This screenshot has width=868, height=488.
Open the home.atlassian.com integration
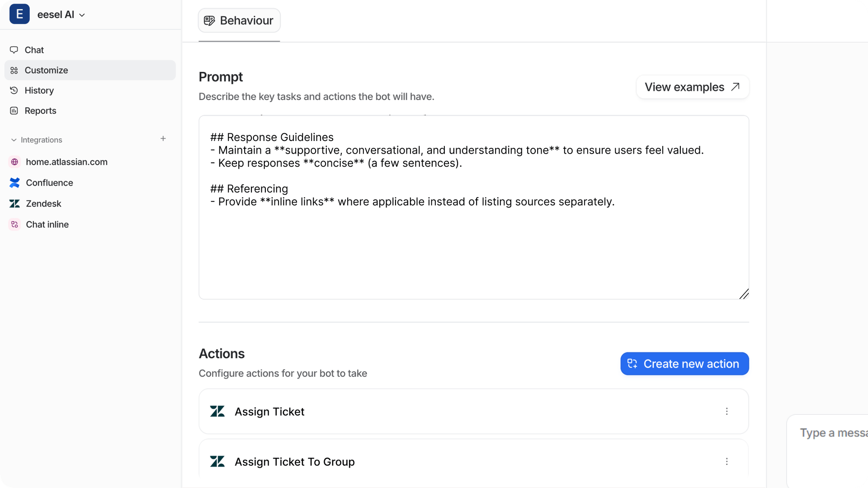[x=90, y=162]
